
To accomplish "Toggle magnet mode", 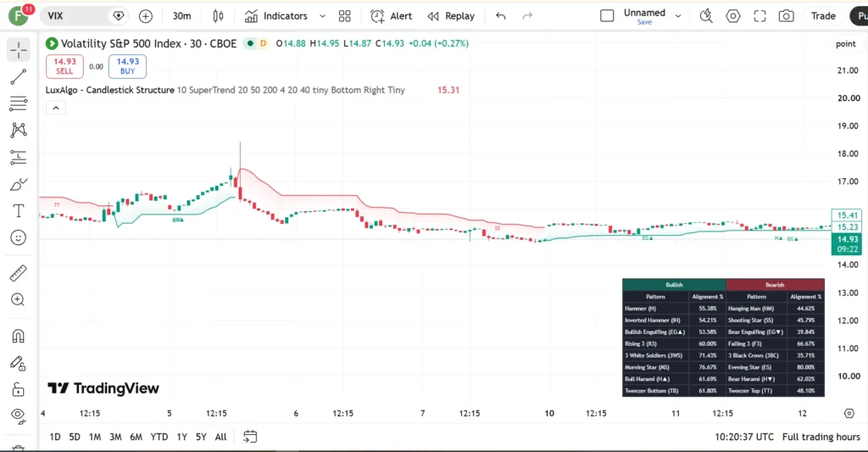I will pos(19,336).
